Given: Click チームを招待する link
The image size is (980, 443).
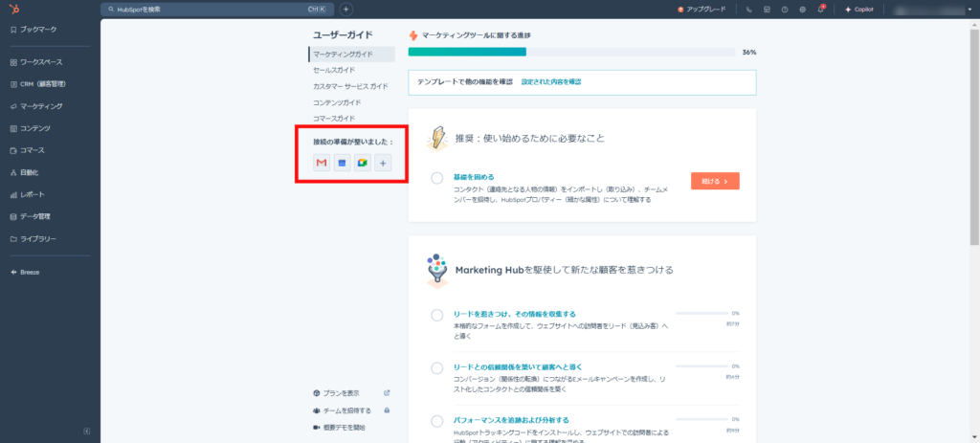Looking at the screenshot, I should coord(346,410).
